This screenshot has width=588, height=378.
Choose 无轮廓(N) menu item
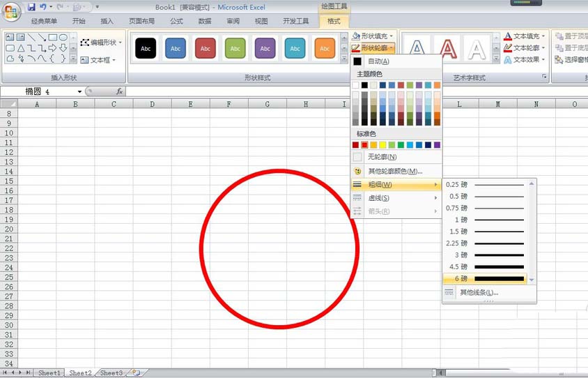click(396, 157)
